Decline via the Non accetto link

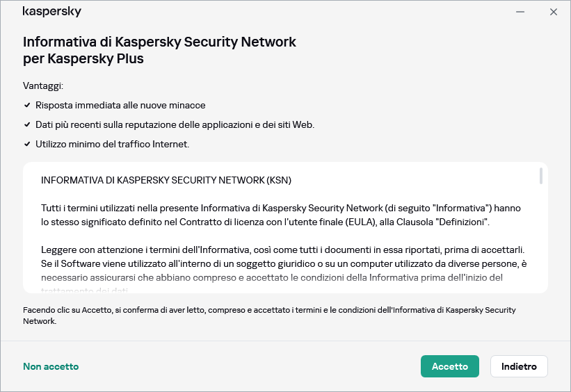click(51, 366)
